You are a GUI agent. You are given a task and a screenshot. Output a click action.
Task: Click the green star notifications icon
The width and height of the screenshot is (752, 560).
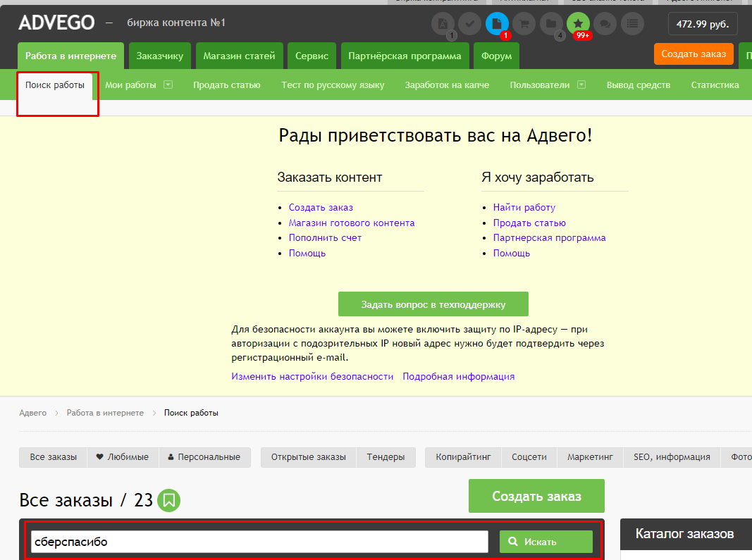point(579,23)
